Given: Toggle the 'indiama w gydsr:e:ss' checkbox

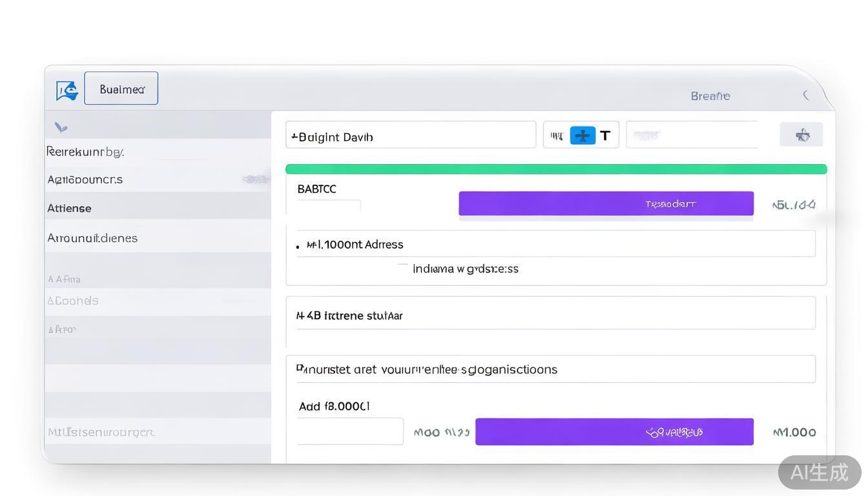Looking at the screenshot, I should click(402, 267).
